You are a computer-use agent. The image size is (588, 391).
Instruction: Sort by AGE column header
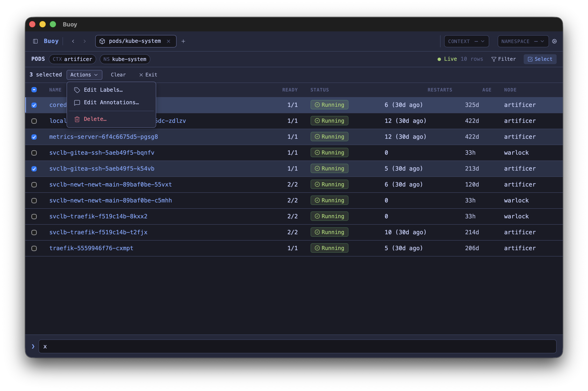[x=486, y=90]
